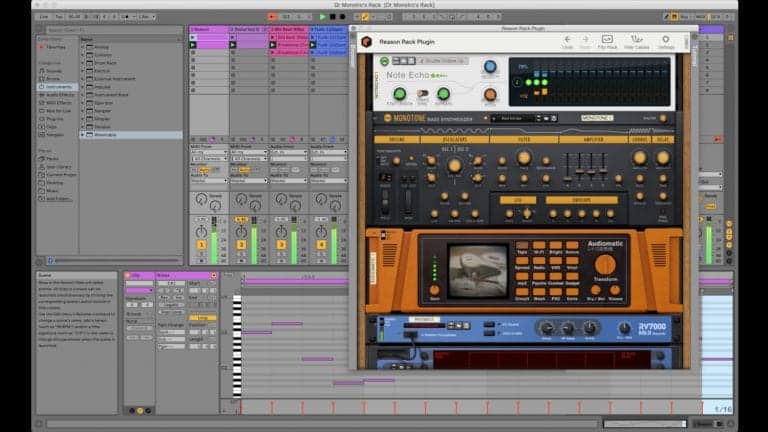Select the Max for Live category

tap(56, 111)
